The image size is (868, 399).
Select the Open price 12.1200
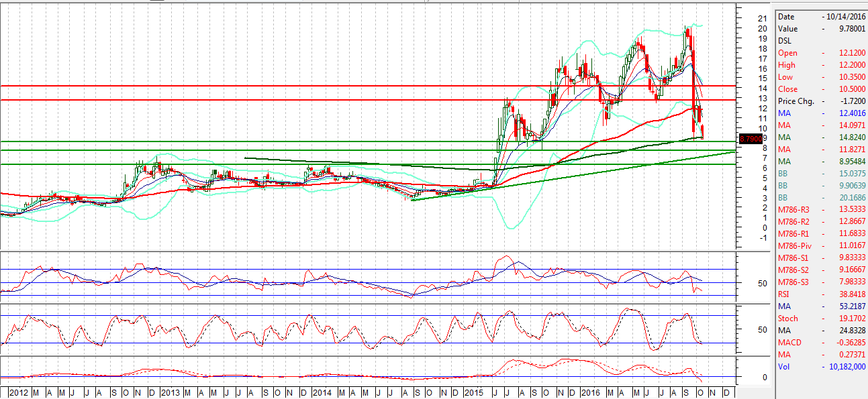pos(851,53)
